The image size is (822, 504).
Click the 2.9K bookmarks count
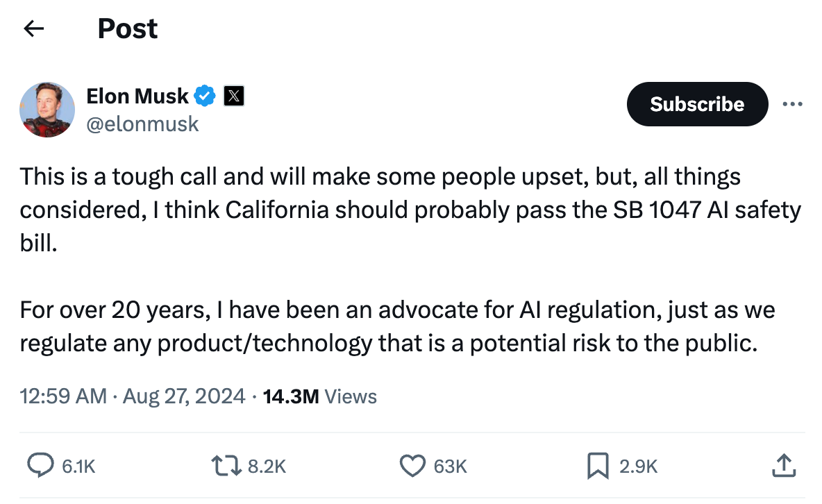click(638, 467)
